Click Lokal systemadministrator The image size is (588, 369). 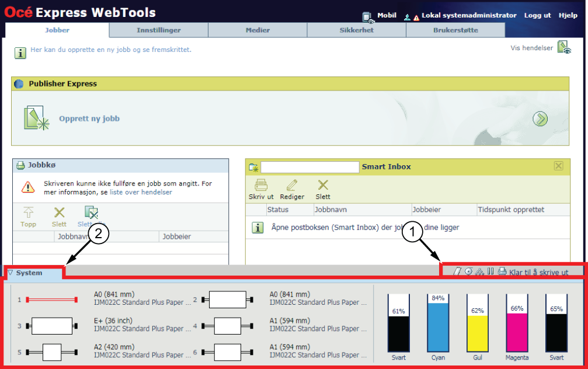click(469, 15)
